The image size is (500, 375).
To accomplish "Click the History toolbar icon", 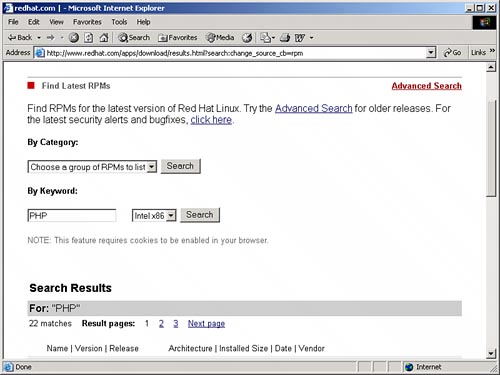I will click(247, 38).
